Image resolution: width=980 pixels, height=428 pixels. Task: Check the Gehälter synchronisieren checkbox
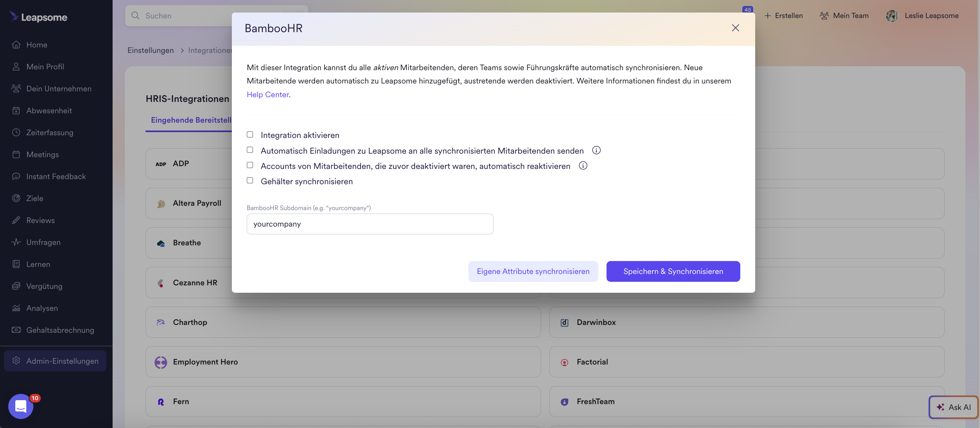(250, 180)
